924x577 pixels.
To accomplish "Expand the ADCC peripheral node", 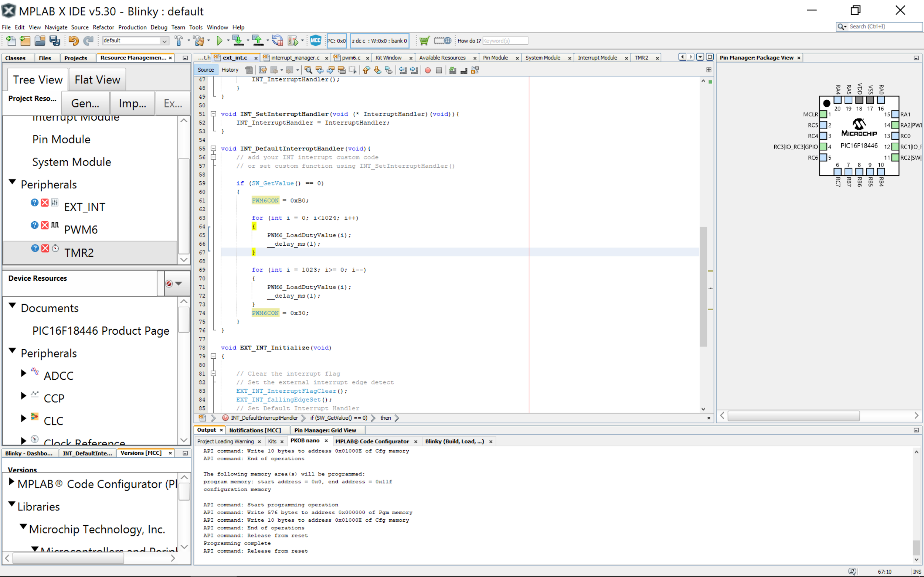I will (23, 373).
